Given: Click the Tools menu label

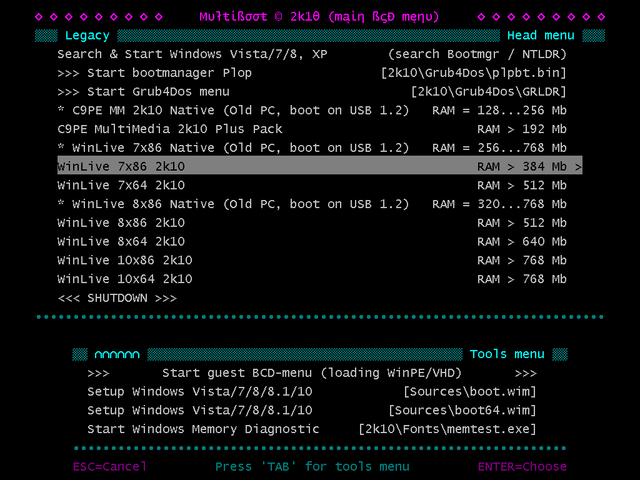Looking at the screenshot, I should (x=507, y=354).
